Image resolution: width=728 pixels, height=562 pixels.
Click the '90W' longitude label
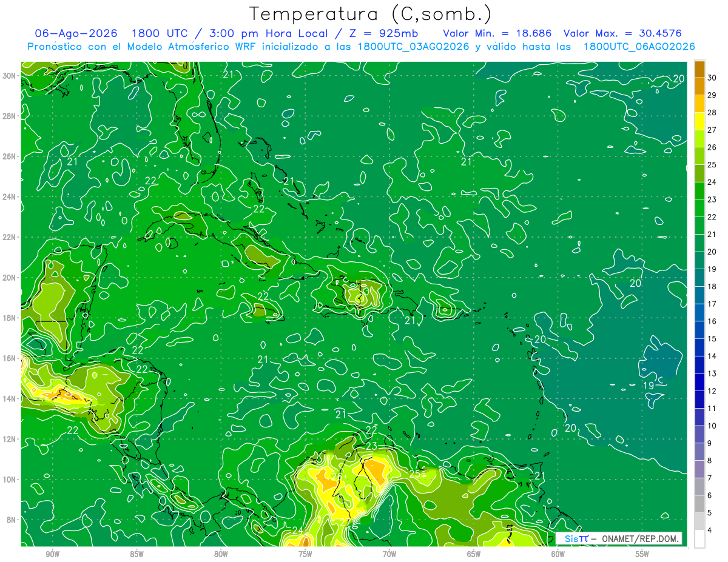click(52, 554)
